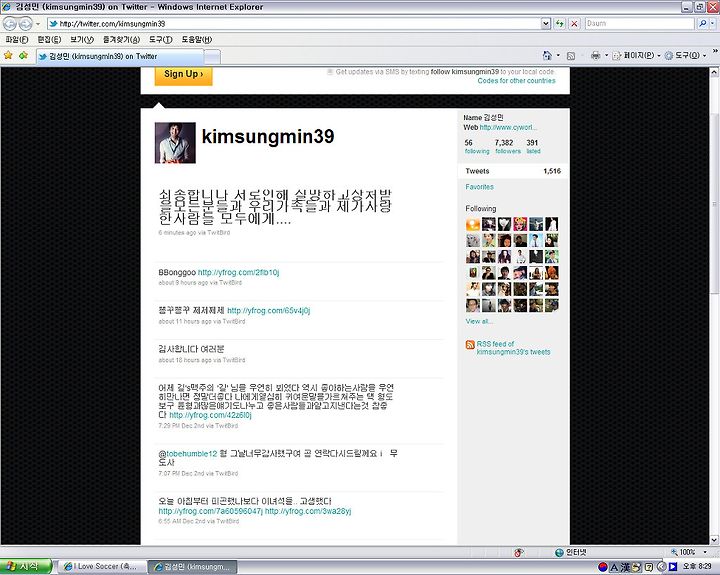The height and width of the screenshot is (575, 720).
Task: Click the search magnifier icon
Action: point(702,23)
